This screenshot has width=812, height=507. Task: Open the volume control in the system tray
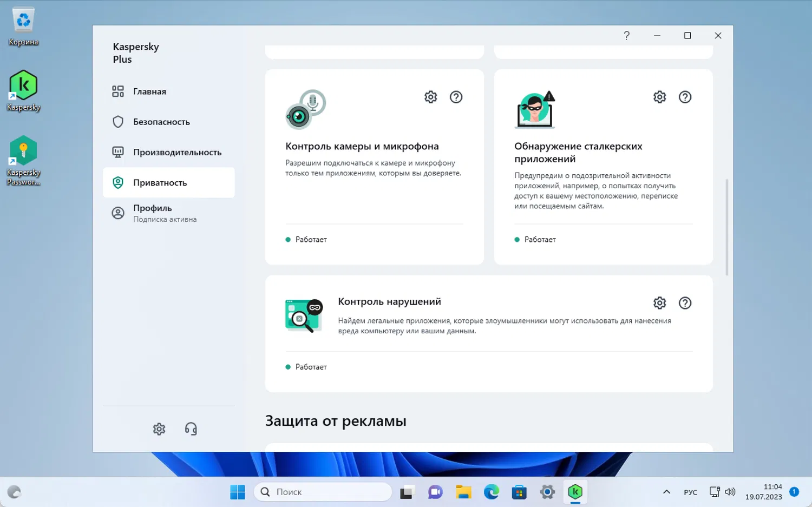tap(730, 492)
